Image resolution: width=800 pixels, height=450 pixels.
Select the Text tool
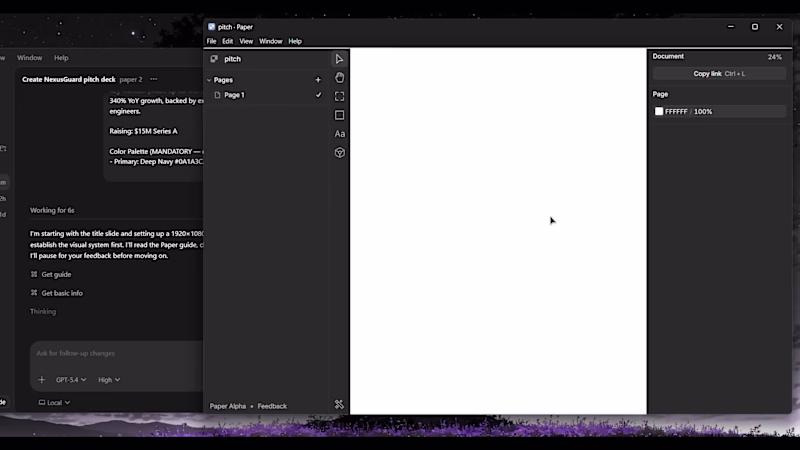[x=339, y=134]
